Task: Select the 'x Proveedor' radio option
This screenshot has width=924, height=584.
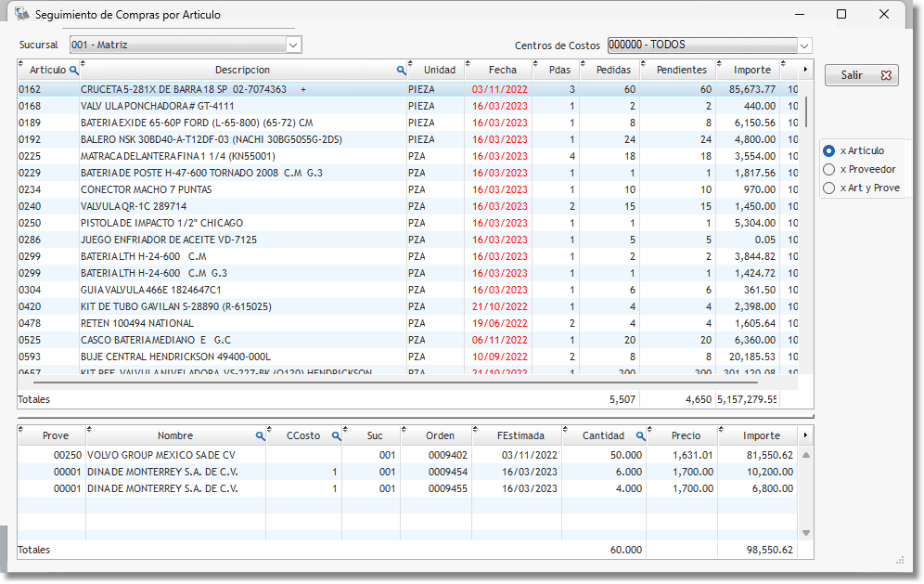Action: 828,169
